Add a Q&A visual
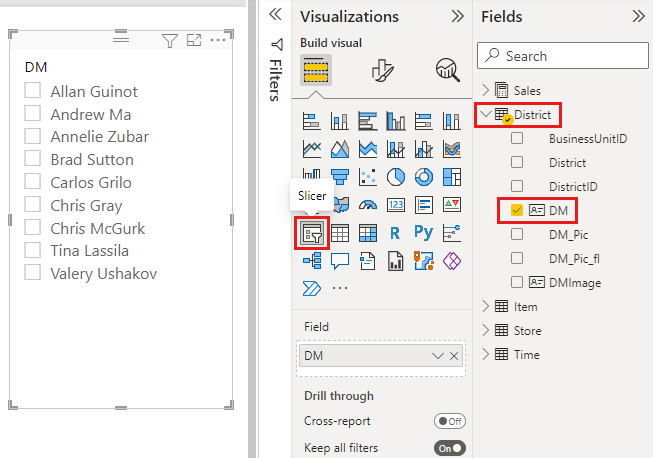The image size is (653, 458). (x=339, y=261)
